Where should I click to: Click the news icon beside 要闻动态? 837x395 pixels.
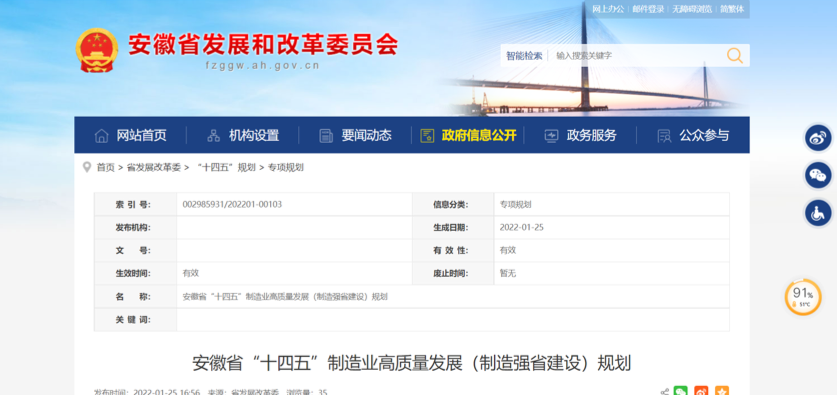326,136
